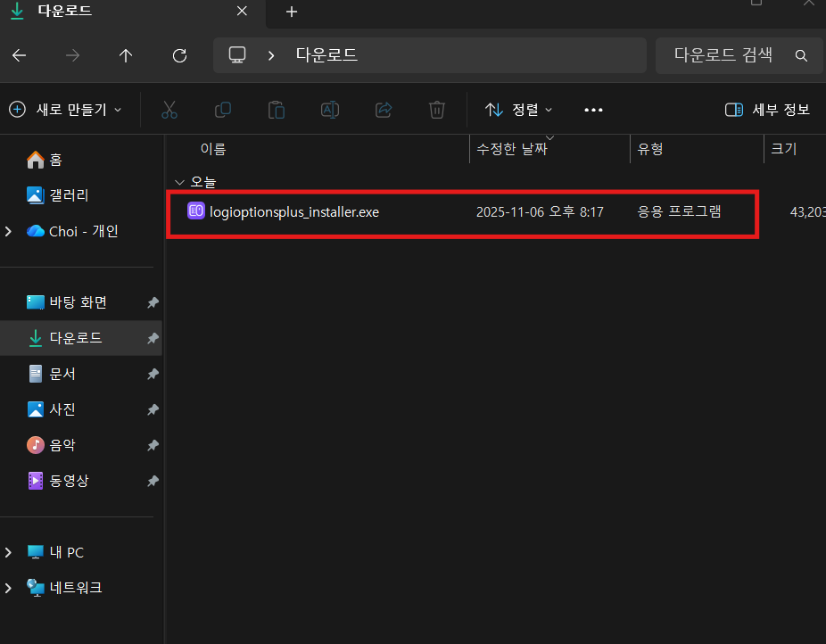Screen dimensions: 826x644
Task: Click the Paste clipboard icon
Action: coord(277,110)
